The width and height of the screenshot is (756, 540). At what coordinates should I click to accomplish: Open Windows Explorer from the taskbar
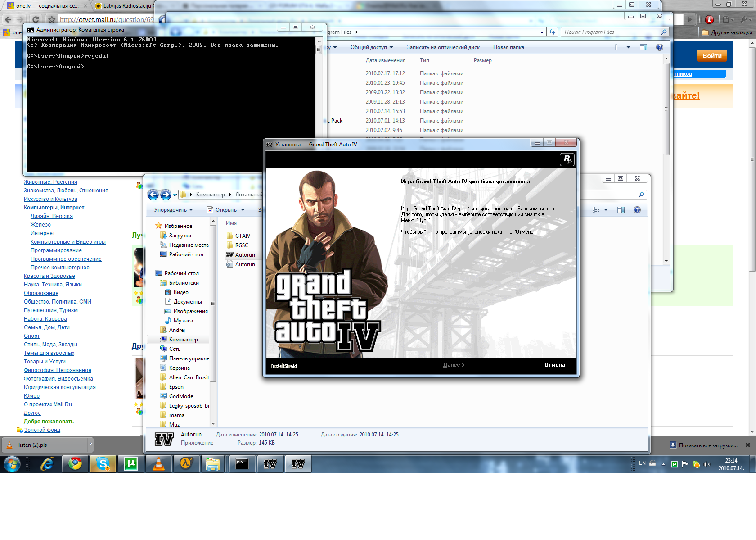point(213,464)
